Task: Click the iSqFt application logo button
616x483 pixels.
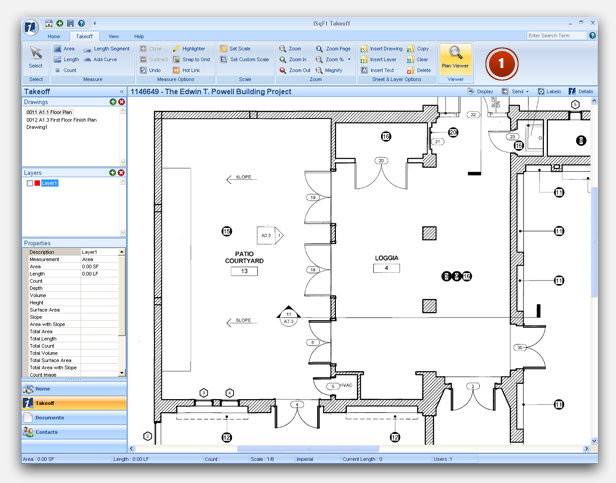Action: tap(30, 27)
